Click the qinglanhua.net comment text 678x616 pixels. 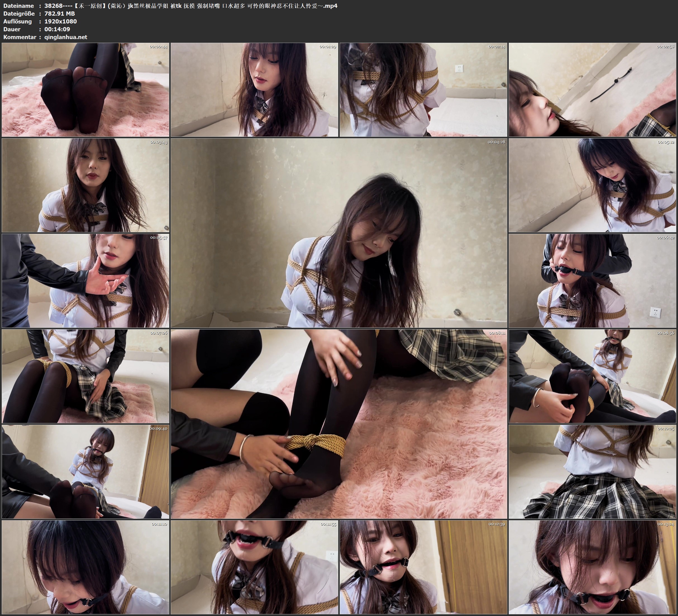point(66,37)
